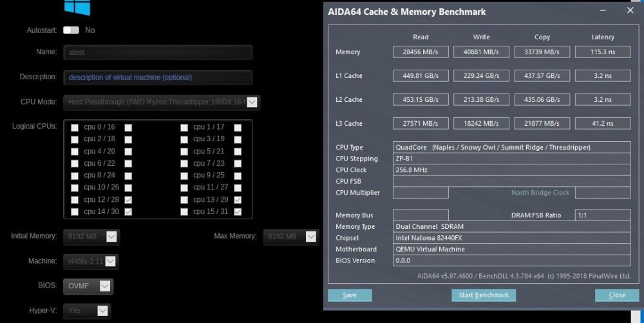Uncheck the thread 30 checkbox in the cpu 14 / 30 row
Screen dimensions: 644x323
tap(128, 211)
